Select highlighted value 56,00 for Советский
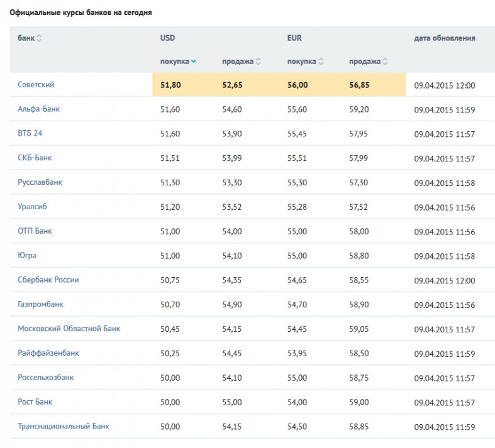495x448 pixels. click(x=298, y=85)
